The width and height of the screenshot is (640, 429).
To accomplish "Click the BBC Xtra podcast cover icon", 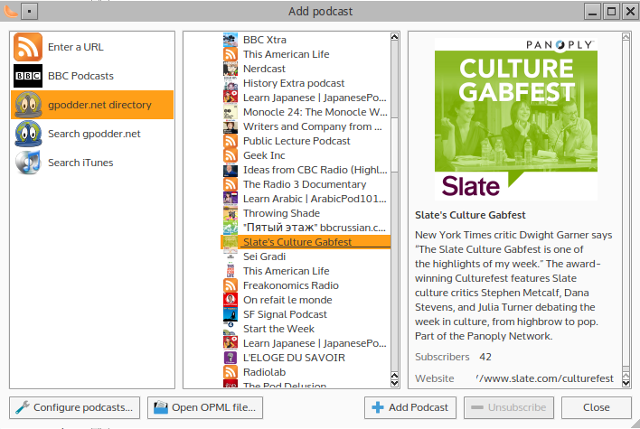I will [x=230, y=40].
